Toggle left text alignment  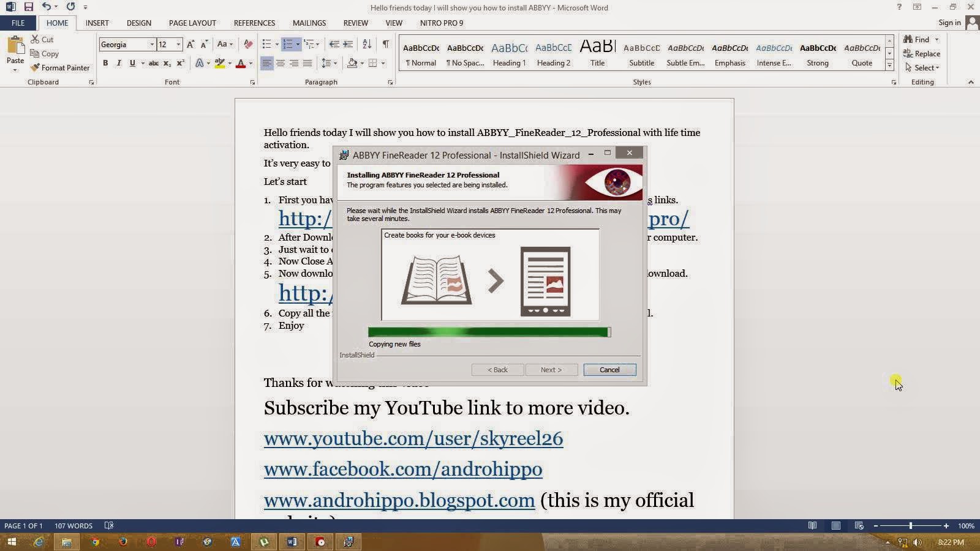tap(267, 63)
